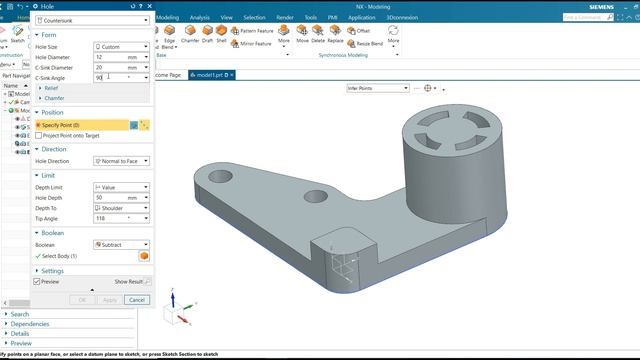
Task: Click the OK button in Hole dialog
Action: [82, 300]
